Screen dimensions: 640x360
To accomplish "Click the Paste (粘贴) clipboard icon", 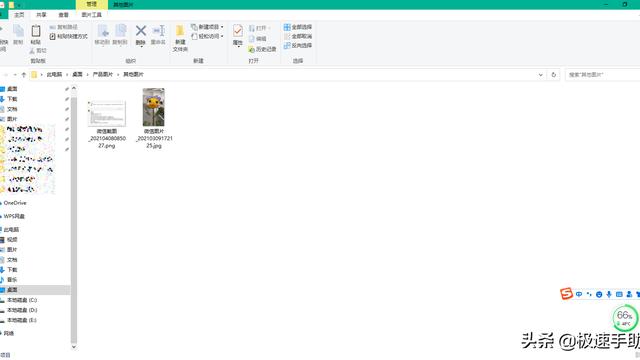I will pos(36,31).
